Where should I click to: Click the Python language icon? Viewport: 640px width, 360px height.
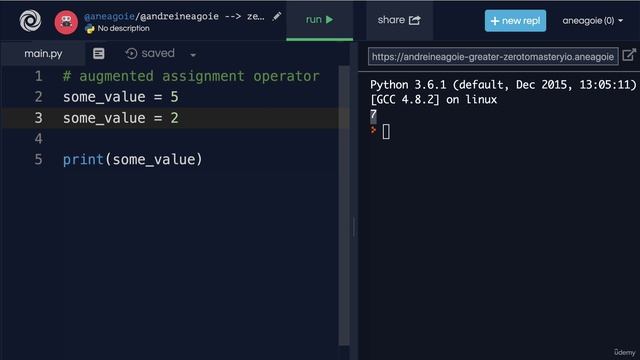click(x=90, y=29)
